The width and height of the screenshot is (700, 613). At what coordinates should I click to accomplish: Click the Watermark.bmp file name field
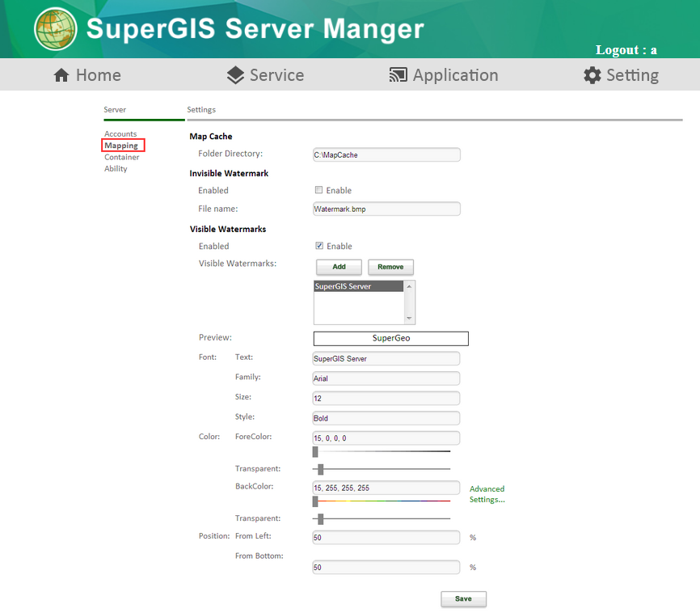point(386,209)
